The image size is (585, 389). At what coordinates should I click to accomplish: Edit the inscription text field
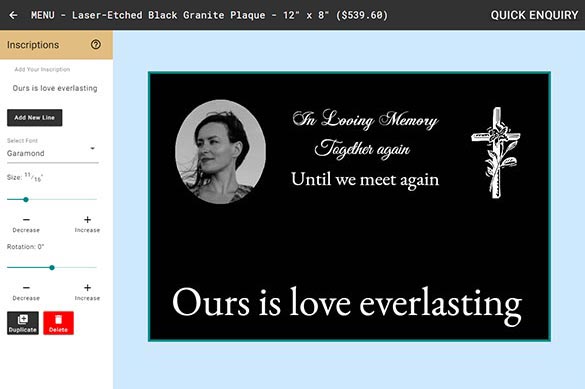coord(55,88)
